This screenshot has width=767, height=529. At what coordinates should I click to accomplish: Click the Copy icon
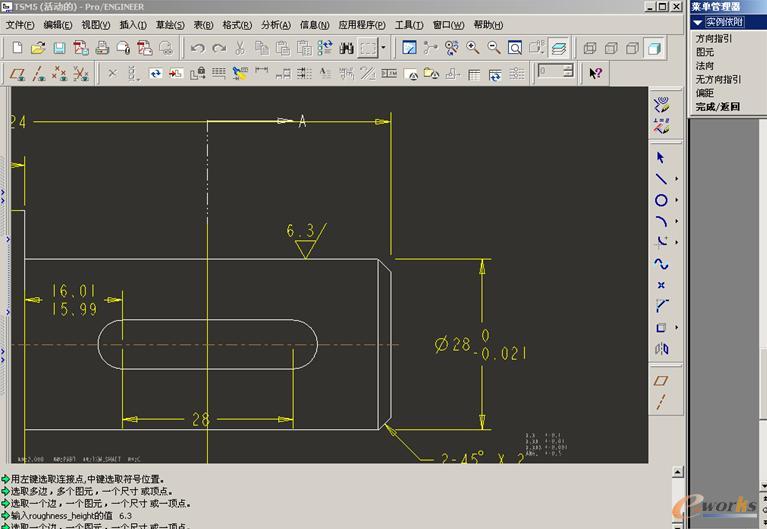pyautogui.click(x=262, y=47)
